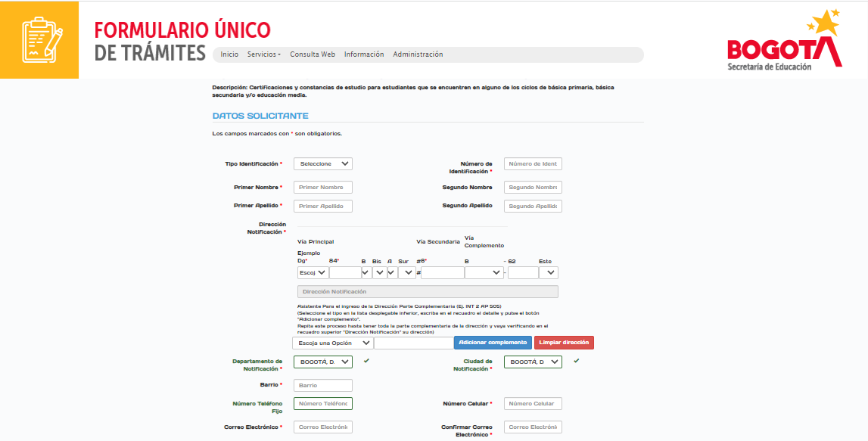This screenshot has height=441, width=868.
Task: Click into the Barrio input field
Action: (x=322, y=386)
